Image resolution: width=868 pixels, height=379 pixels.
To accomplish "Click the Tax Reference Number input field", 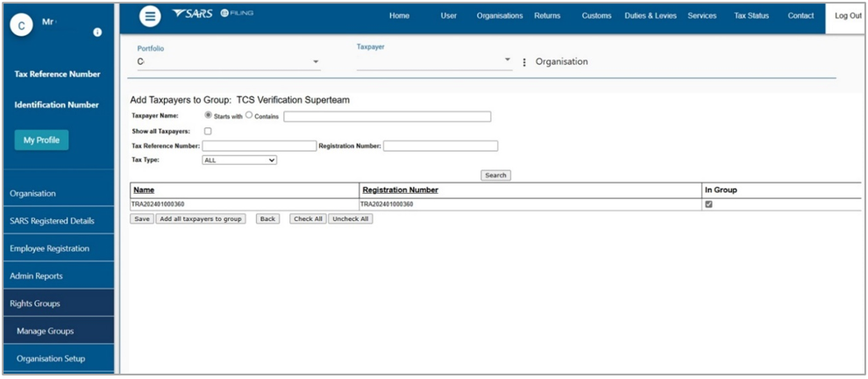I will coord(259,146).
